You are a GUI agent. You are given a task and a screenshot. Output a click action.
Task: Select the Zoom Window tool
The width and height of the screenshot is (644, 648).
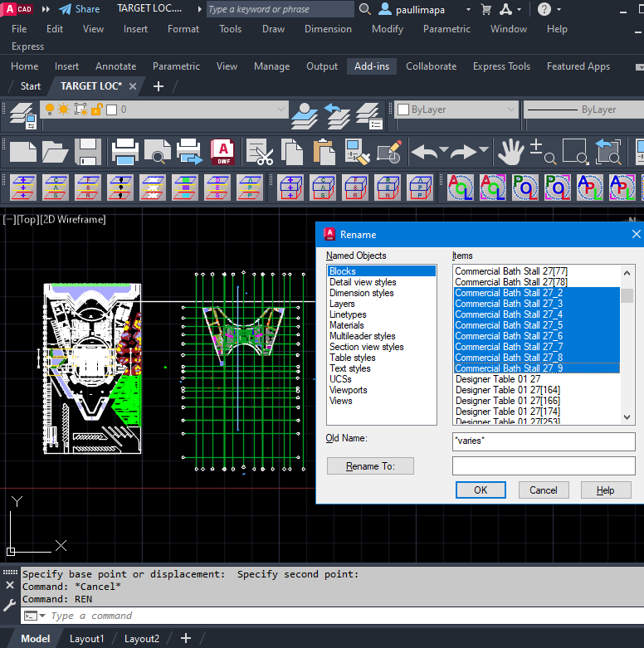pyautogui.click(x=575, y=152)
